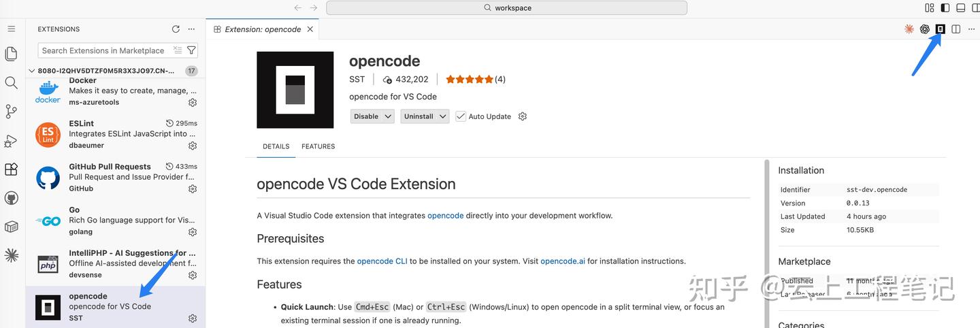Click the Search Extensions in Marketplace field

105,50
